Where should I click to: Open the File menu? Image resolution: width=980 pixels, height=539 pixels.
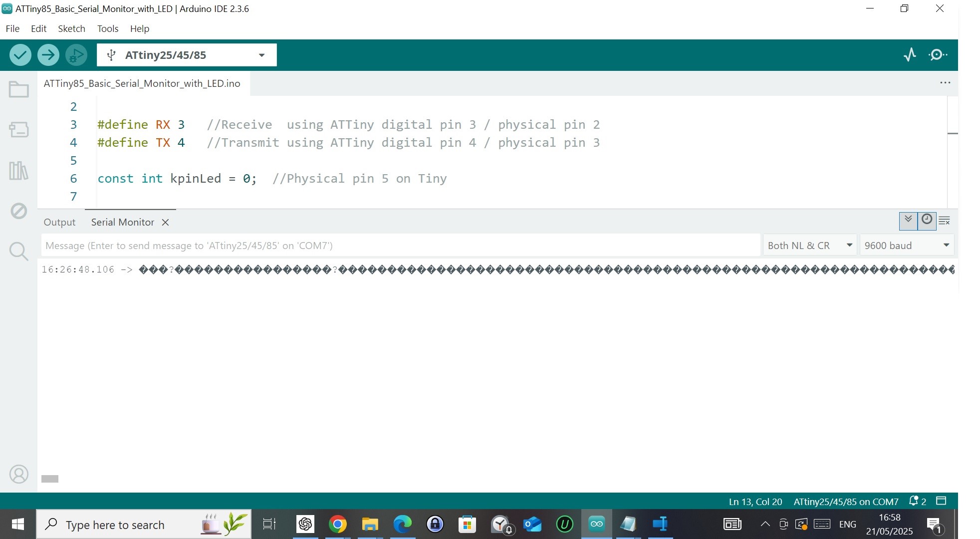point(12,28)
